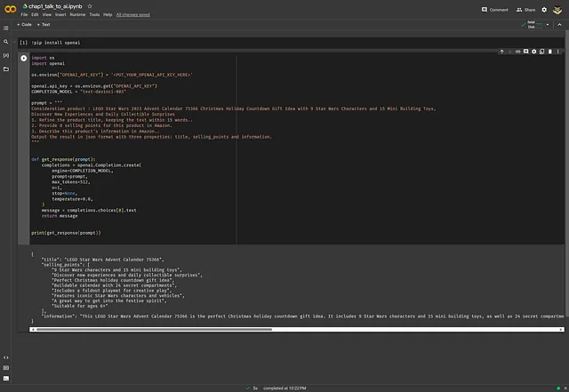This screenshot has height=392, width=569.
Task: Open the command palette icon in the sidebar
Action: [6, 368]
